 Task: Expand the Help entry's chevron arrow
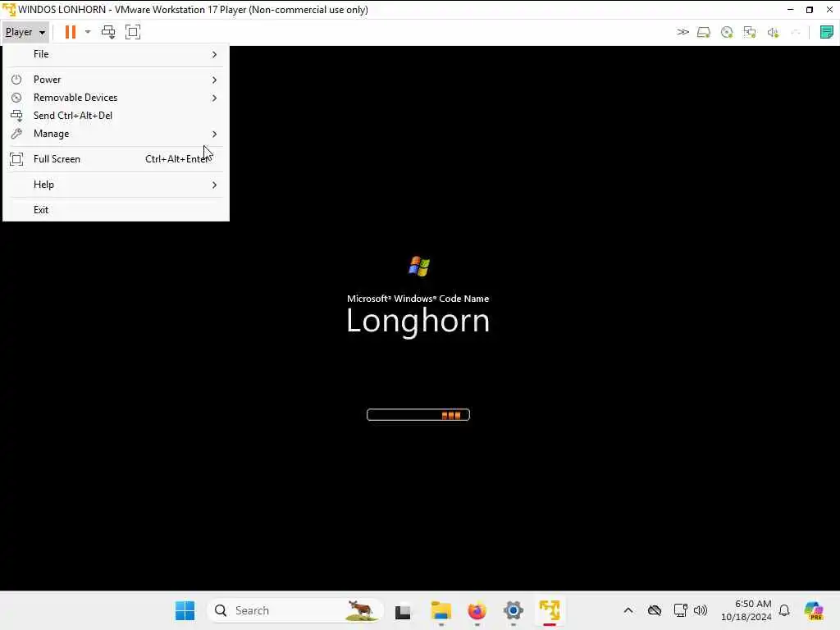tap(214, 185)
